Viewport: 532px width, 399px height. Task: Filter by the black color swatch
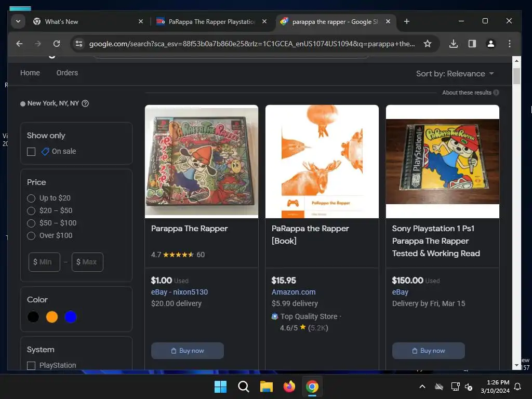(33, 317)
